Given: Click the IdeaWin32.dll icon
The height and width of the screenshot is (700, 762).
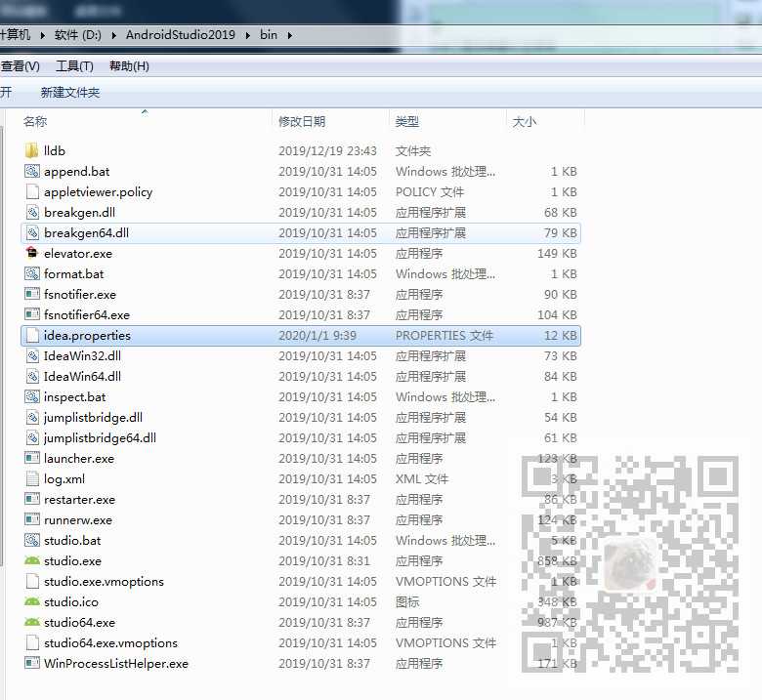Looking at the screenshot, I should (x=32, y=355).
